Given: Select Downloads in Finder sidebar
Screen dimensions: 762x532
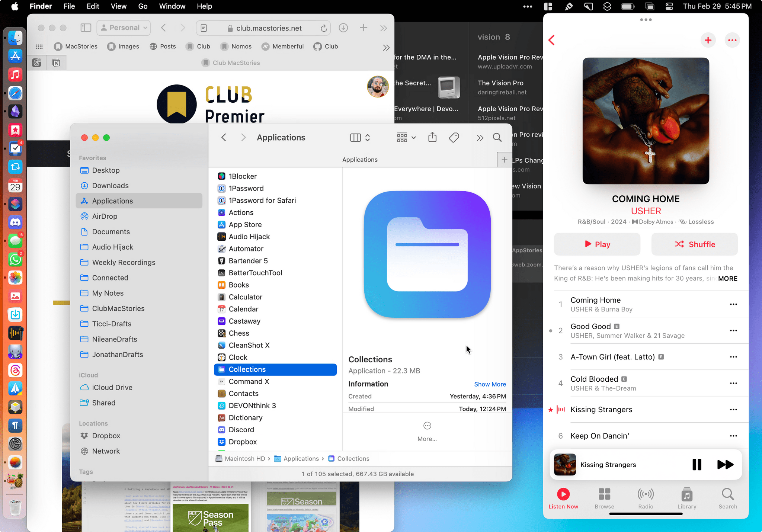Looking at the screenshot, I should pos(139,186).
